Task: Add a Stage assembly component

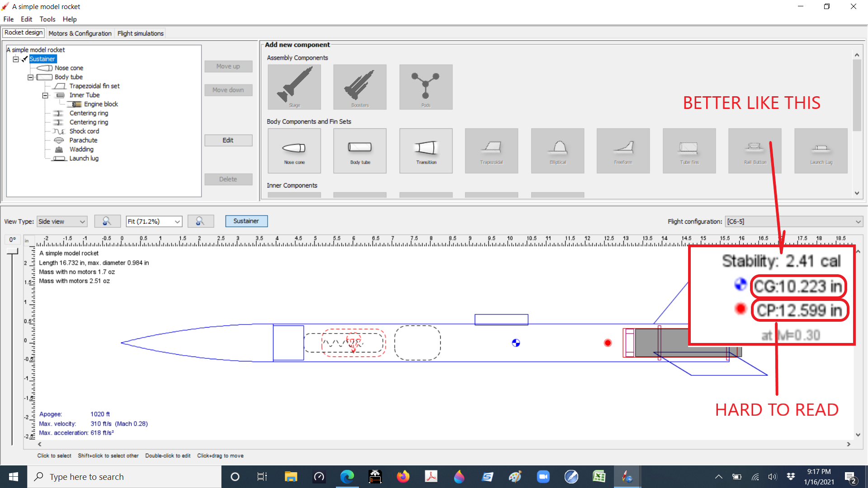Action: (294, 87)
